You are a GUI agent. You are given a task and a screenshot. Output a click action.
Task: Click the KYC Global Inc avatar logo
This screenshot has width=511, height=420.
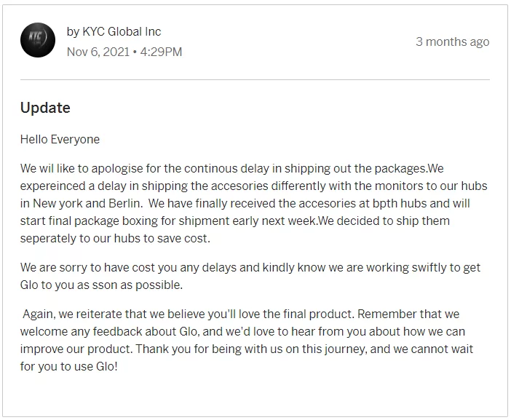pos(38,40)
